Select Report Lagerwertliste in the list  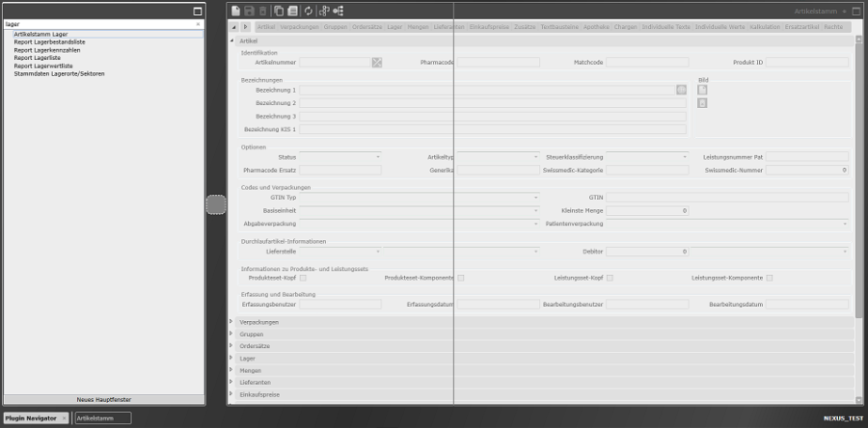pos(43,66)
